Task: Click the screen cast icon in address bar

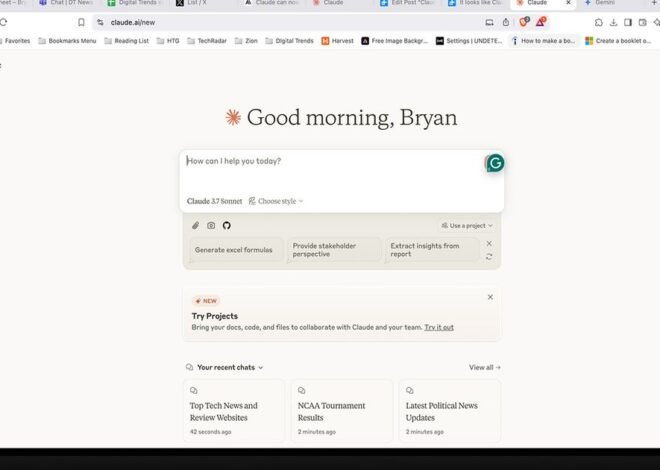Action: [x=489, y=22]
